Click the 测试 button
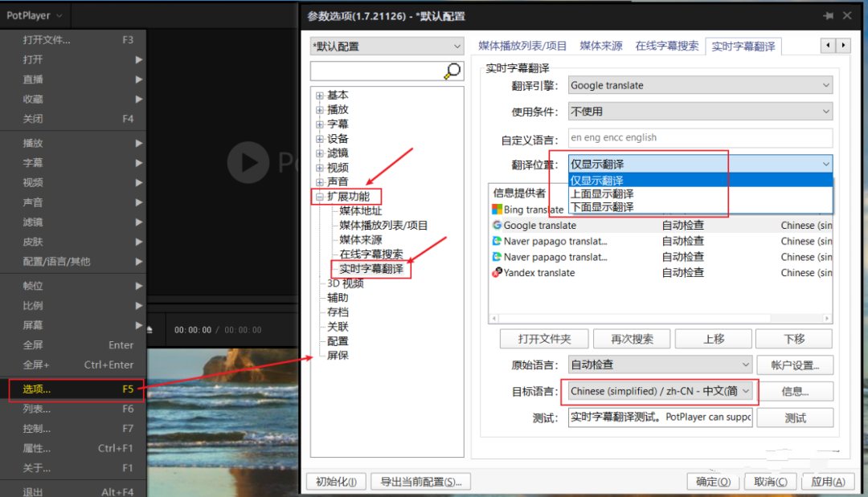Image resolution: width=868 pixels, height=497 pixels. 795,418
